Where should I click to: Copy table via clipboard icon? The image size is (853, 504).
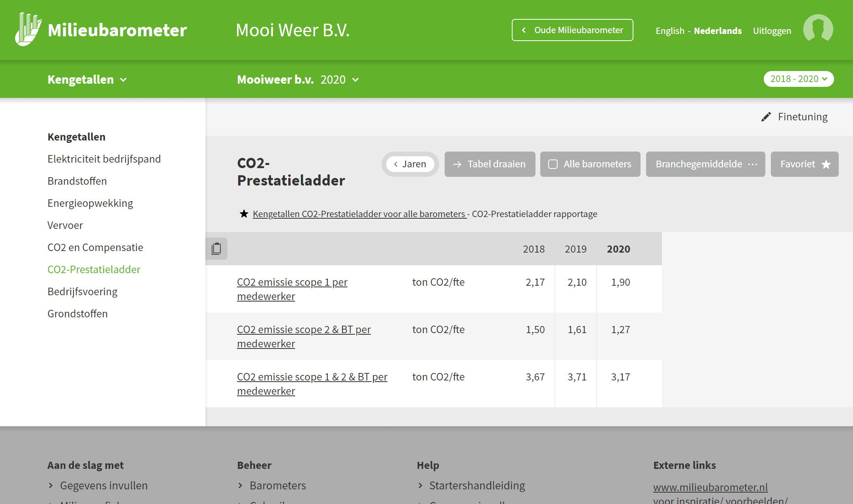coord(216,249)
